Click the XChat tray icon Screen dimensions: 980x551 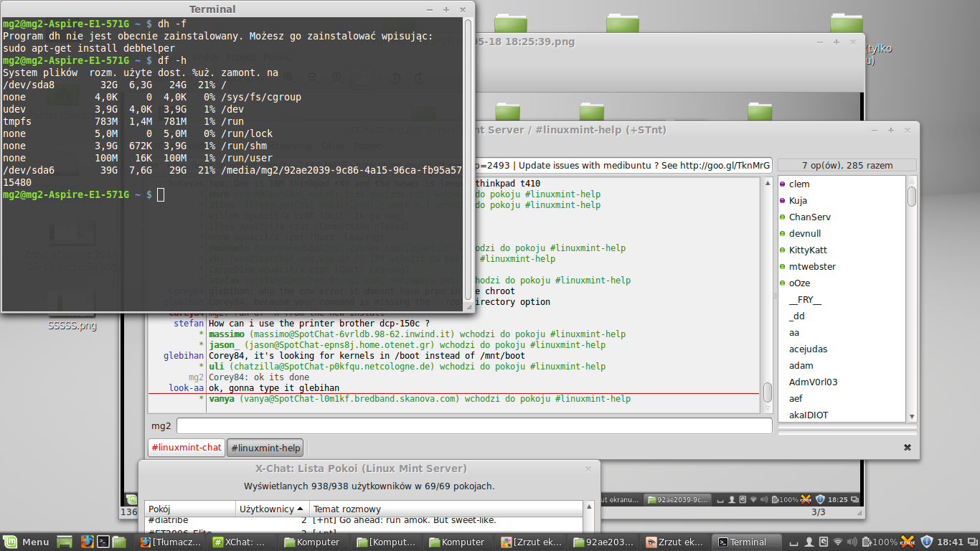tap(908, 542)
